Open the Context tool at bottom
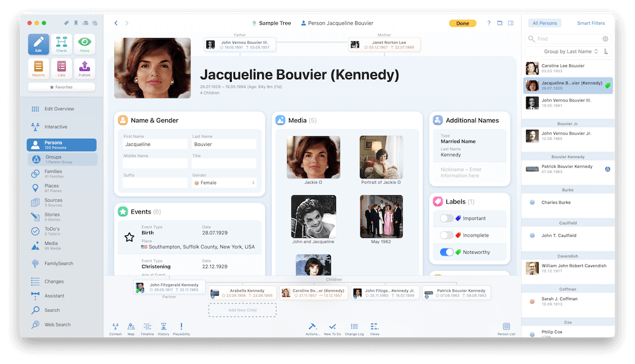The height and width of the screenshot is (364, 635). [116, 329]
